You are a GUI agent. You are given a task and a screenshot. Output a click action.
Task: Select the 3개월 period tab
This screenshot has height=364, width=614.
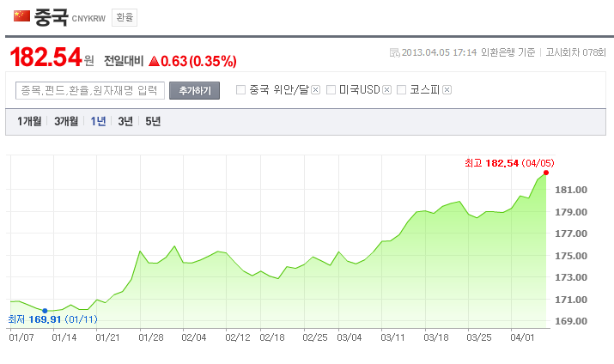point(66,121)
